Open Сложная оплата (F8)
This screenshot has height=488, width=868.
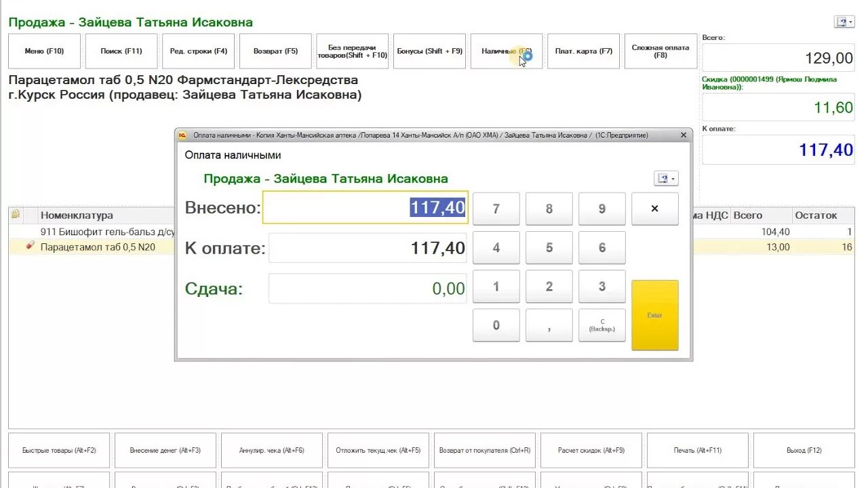point(660,52)
